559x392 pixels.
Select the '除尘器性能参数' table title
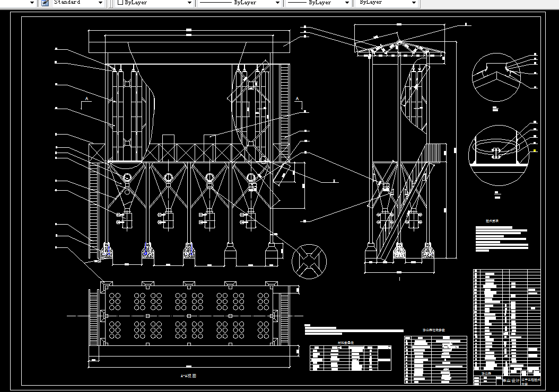point(434,331)
